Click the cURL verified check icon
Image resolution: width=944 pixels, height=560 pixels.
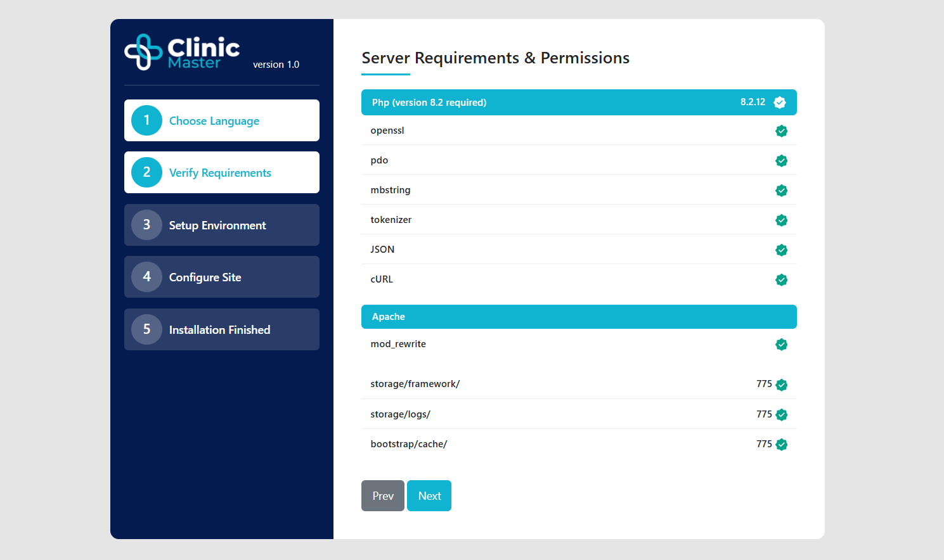(x=781, y=280)
